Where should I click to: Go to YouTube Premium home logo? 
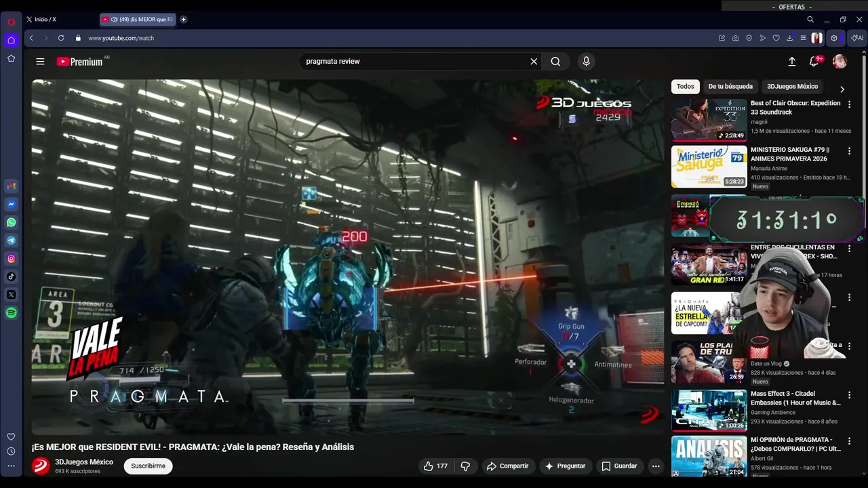[79, 62]
